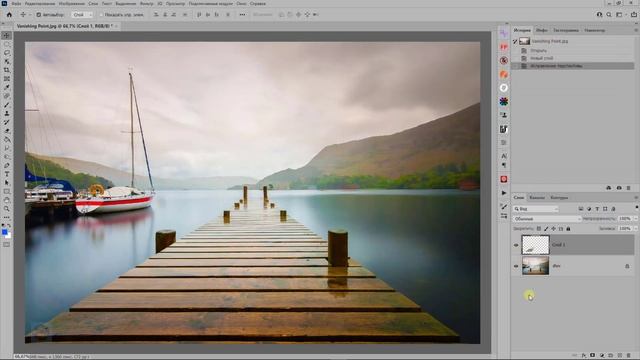Click the Vanishing Point.jpg snapshot thumbnail
Viewport: 640px width, 360px height.
pos(524,41)
